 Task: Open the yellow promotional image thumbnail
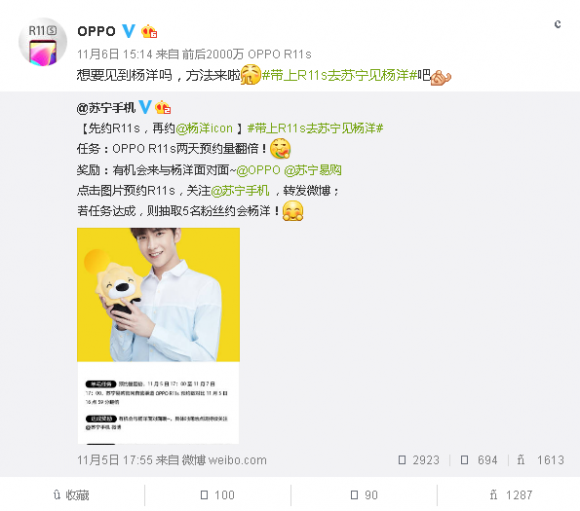[x=158, y=336]
